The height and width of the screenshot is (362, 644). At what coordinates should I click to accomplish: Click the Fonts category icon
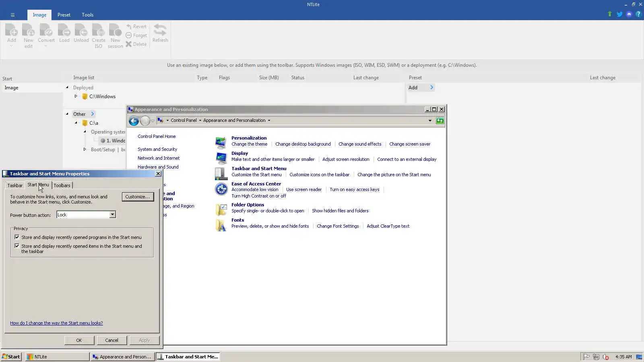pos(221,225)
